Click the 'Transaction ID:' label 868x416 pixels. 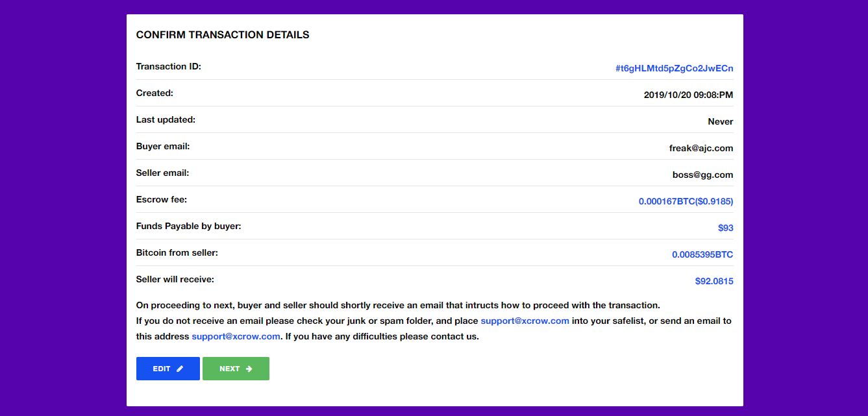[169, 66]
